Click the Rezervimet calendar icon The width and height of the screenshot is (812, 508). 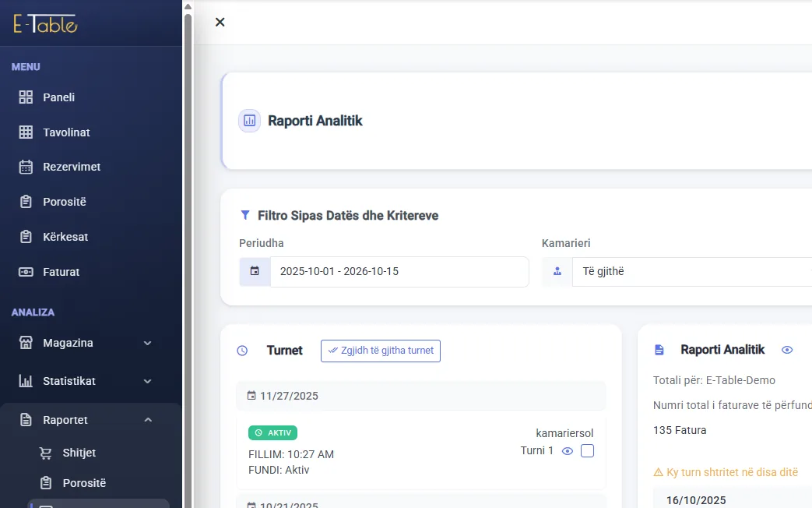click(x=26, y=167)
